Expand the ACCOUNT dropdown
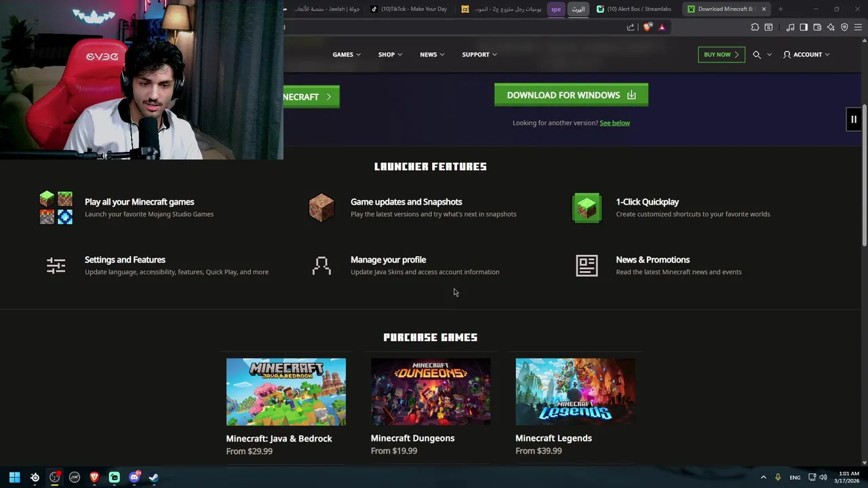This screenshot has height=488, width=868. click(x=806, y=54)
